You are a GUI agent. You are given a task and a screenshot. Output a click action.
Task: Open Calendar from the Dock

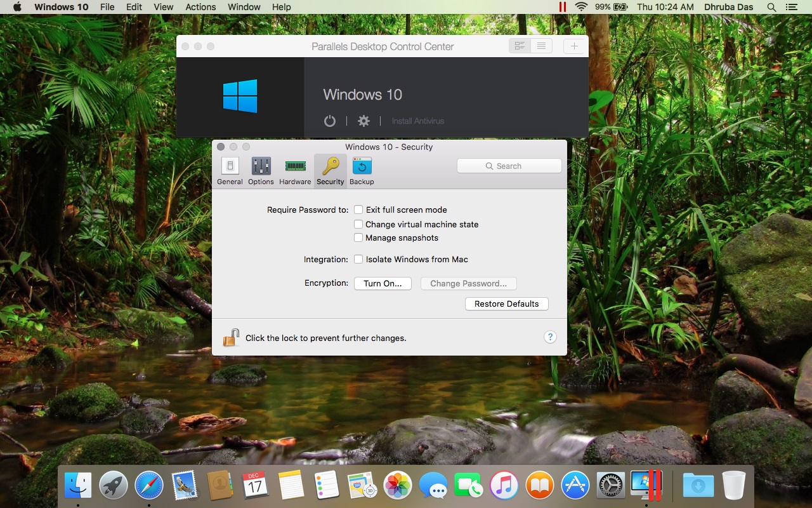tap(255, 486)
